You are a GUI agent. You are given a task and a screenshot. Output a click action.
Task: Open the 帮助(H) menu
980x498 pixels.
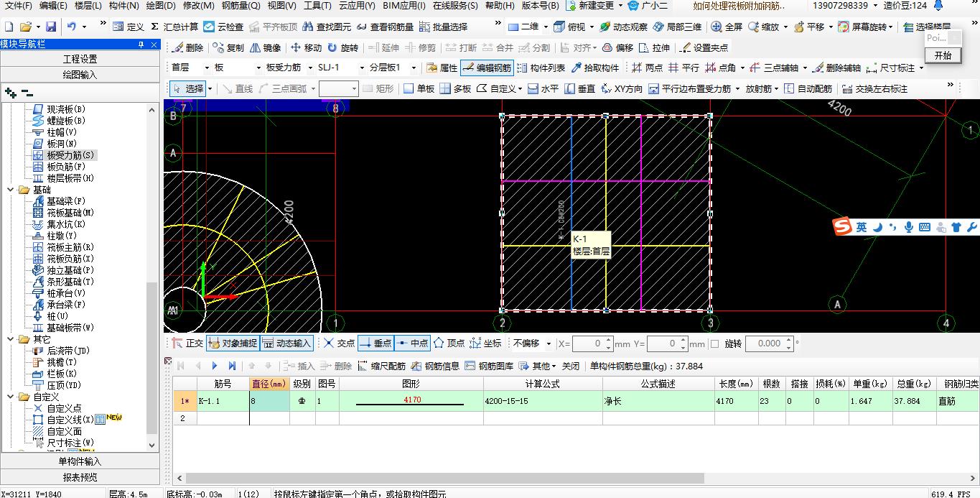tap(500, 6)
